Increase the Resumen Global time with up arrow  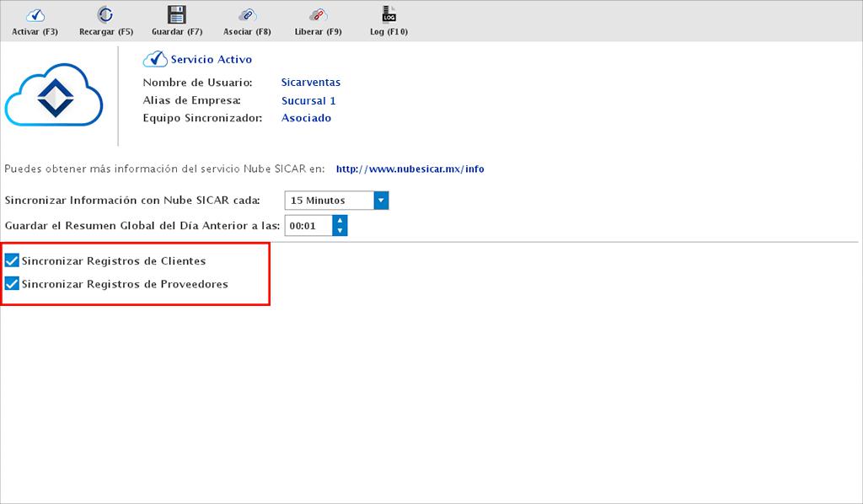pyautogui.click(x=340, y=221)
